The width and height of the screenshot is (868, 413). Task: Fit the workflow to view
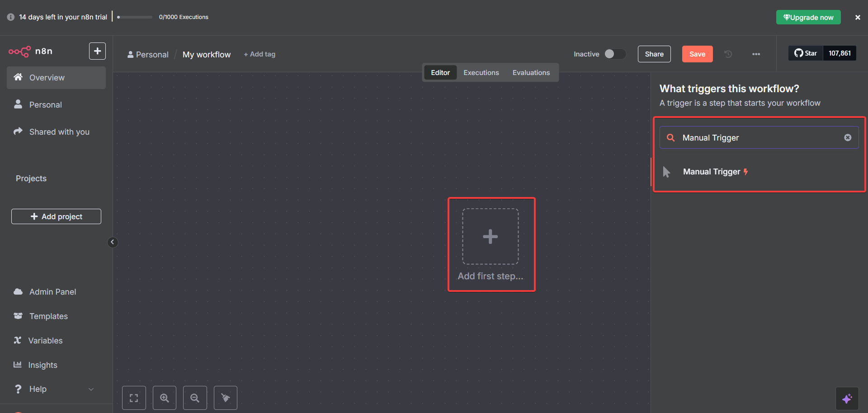click(x=134, y=398)
